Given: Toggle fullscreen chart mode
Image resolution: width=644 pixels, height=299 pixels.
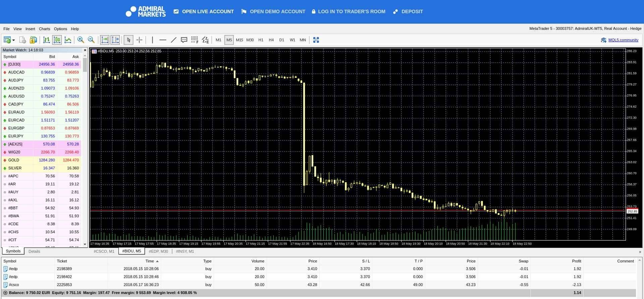Looking at the screenshot, I should coord(316,40).
